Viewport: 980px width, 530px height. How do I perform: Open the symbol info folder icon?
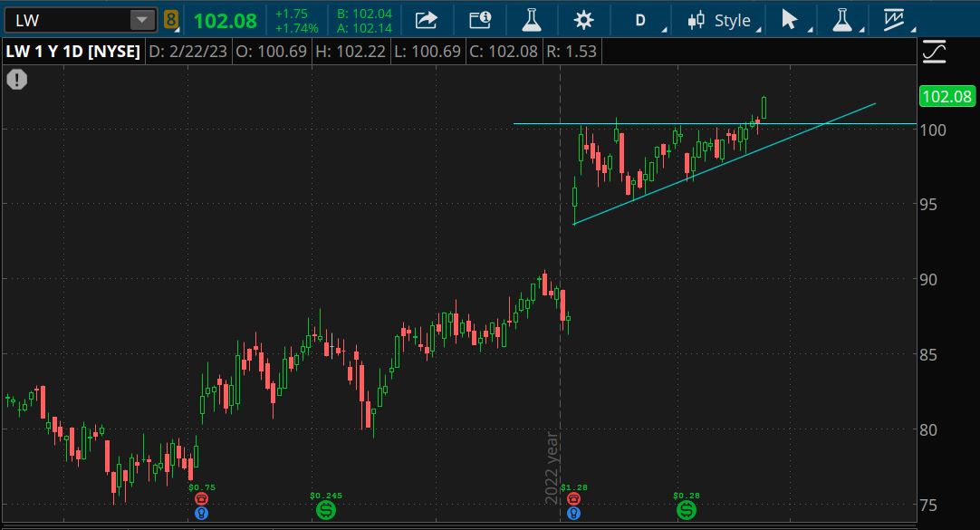point(480,19)
